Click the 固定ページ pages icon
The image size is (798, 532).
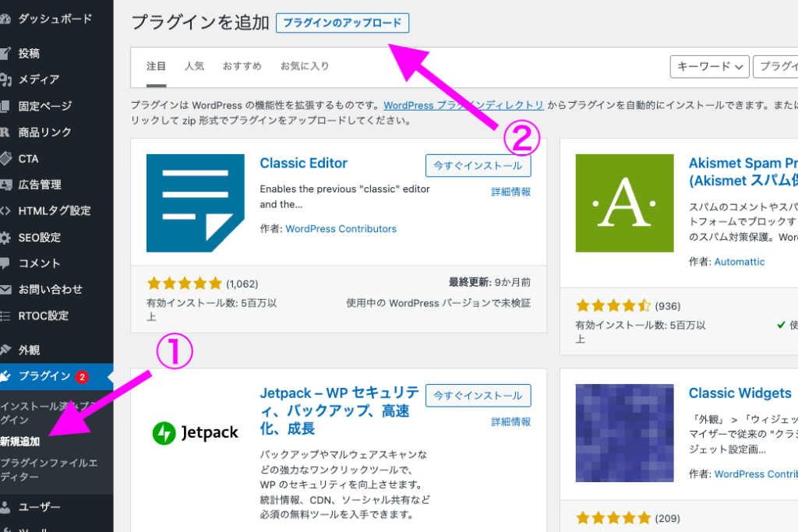(5, 106)
